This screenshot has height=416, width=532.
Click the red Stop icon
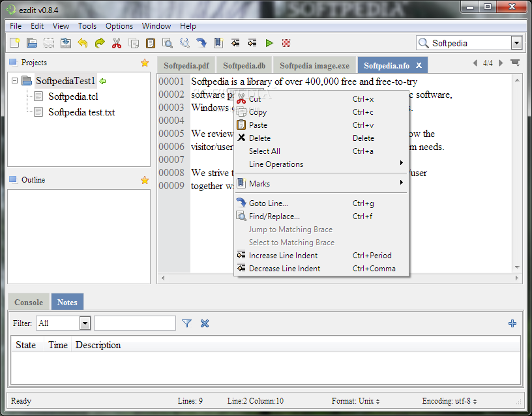click(286, 43)
